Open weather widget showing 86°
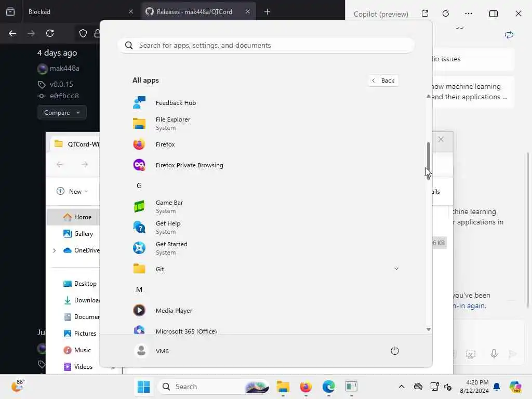The height and width of the screenshot is (399, 532). (x=18, y=386)
